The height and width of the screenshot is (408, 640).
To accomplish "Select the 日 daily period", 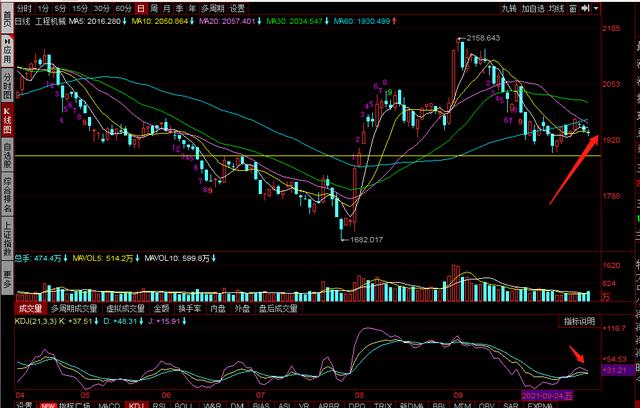I will pos(139,7).
